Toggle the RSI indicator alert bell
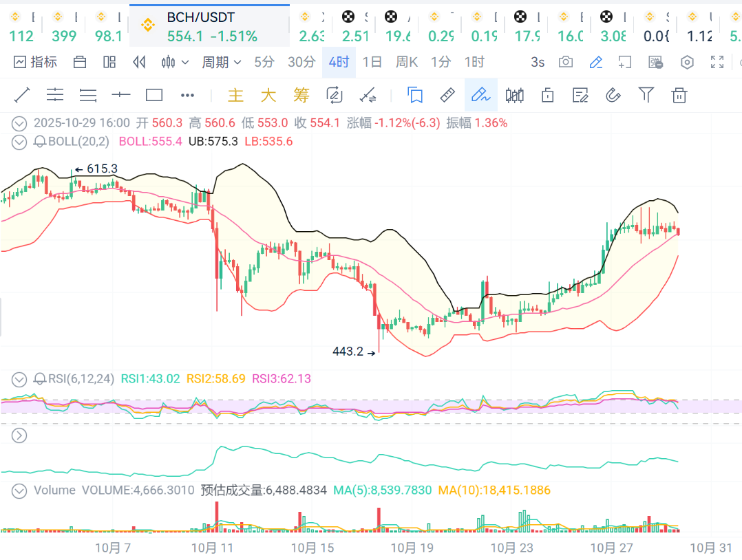Viewport: 742px width, 560px height. pos(40,378)
